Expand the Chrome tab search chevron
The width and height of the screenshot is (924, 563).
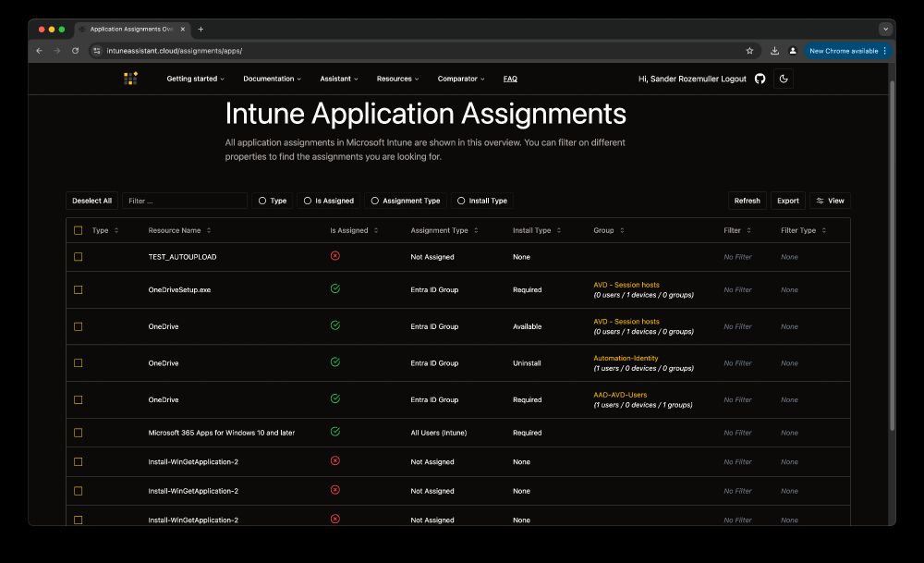pos(885,29)
